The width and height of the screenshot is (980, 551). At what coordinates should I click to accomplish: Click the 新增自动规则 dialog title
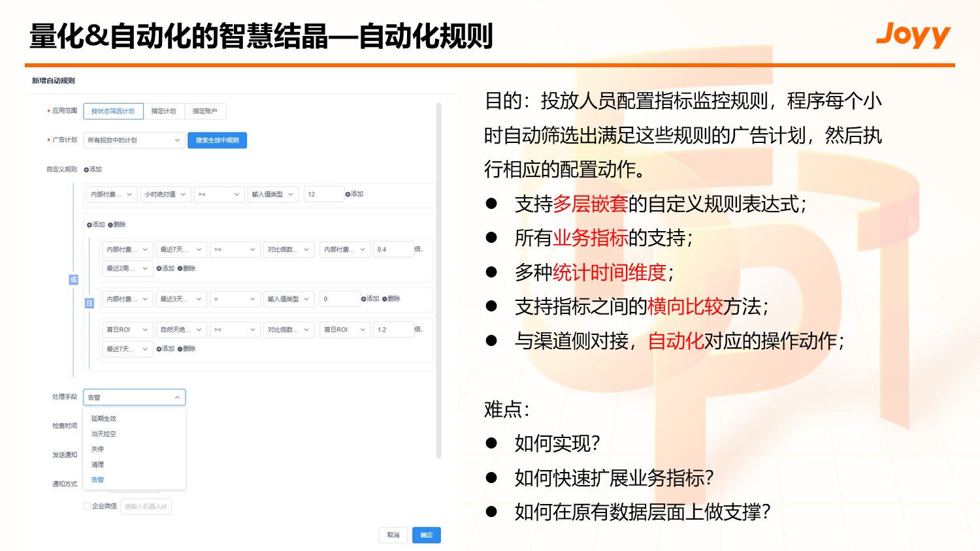click(54, 81)
